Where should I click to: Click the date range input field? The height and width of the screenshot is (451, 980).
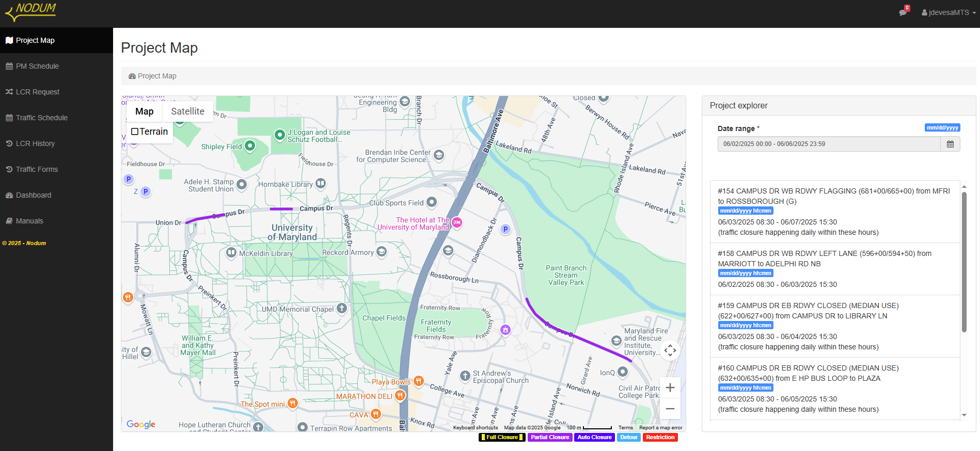(x=829, y=144)
